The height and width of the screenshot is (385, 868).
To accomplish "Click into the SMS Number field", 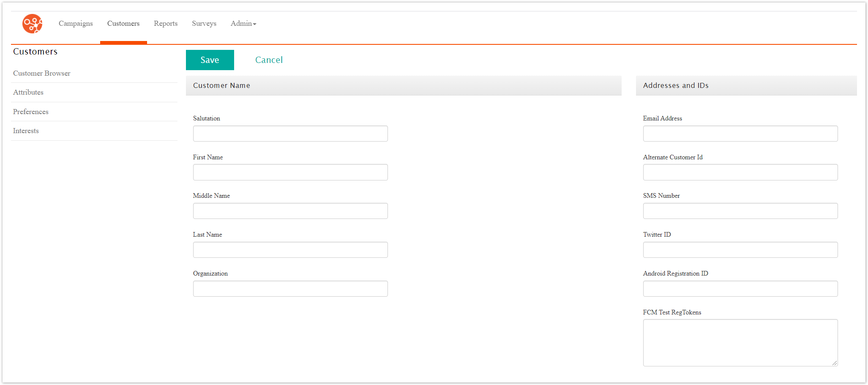I will [740, 211].
